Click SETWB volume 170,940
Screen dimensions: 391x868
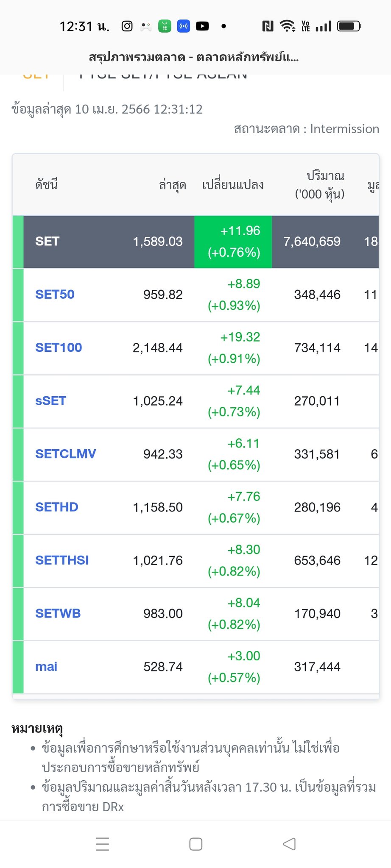coord(317,613)
